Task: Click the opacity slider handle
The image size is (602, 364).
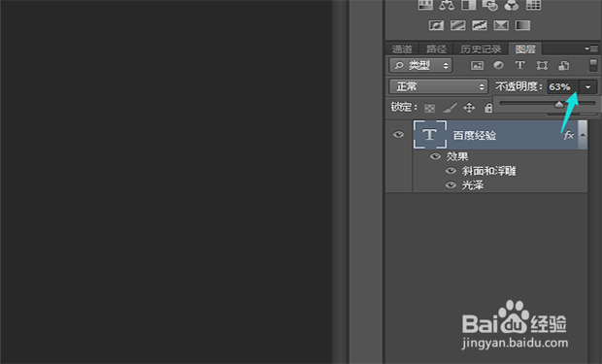Action: [559, 104]
